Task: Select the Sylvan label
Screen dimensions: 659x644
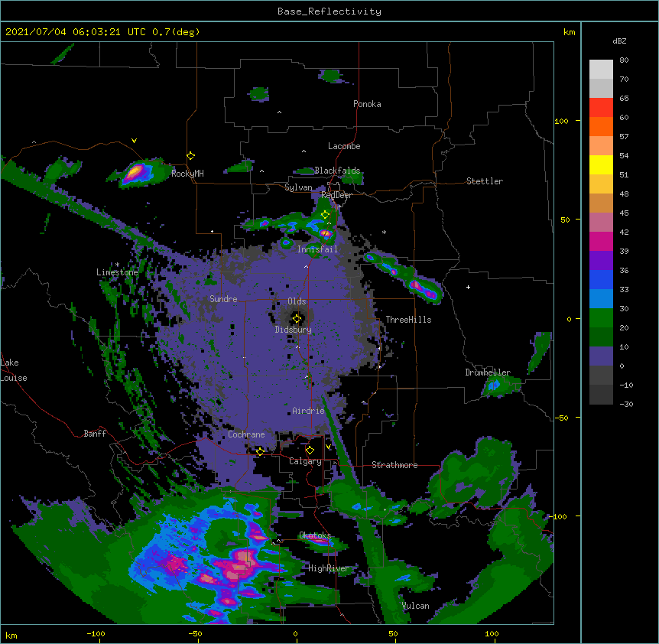Action: tap(298, 187)
